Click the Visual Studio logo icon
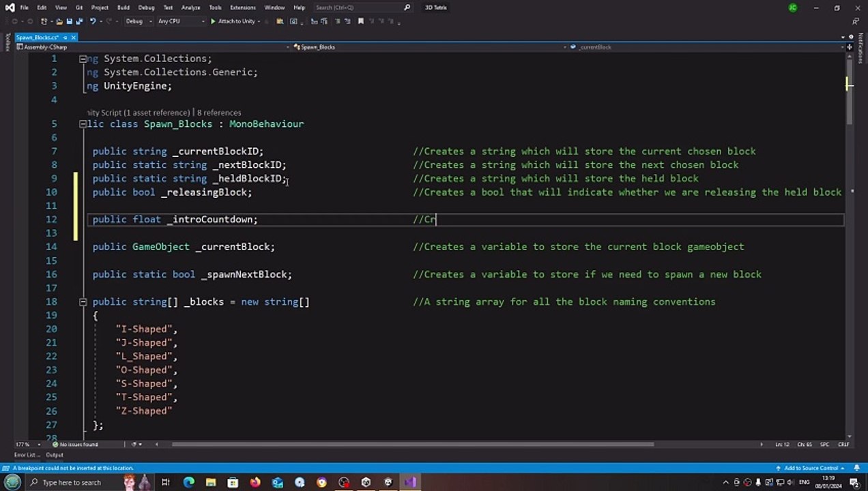 click(x=10, y=8)
